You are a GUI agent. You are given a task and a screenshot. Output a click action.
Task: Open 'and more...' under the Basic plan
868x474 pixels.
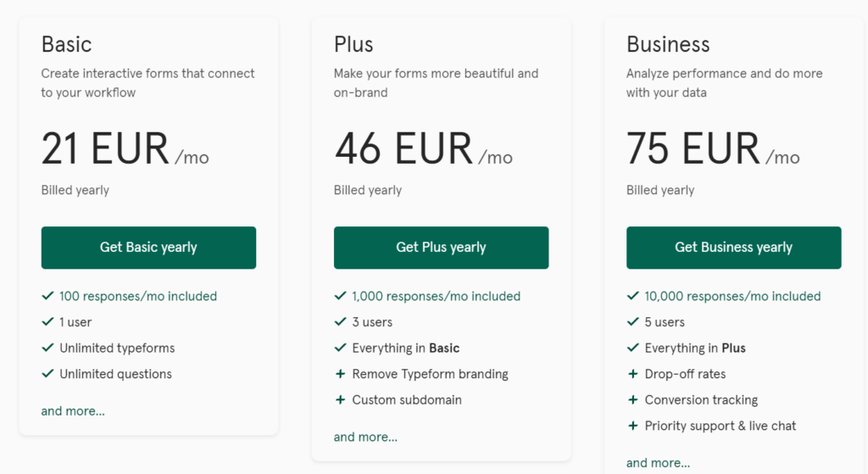(x=73, y=411)
